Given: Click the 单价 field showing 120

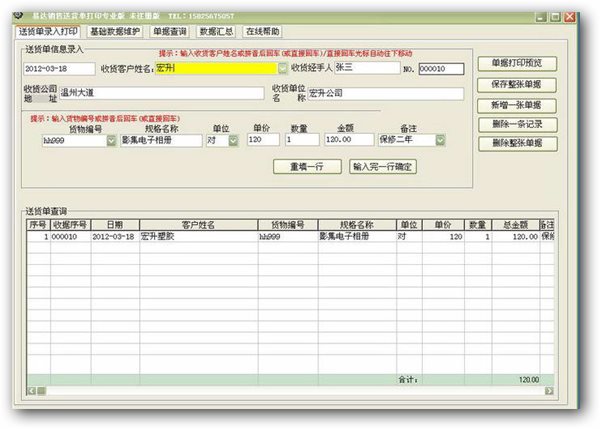Looking at the screenshot, I should tap(263, 139).
